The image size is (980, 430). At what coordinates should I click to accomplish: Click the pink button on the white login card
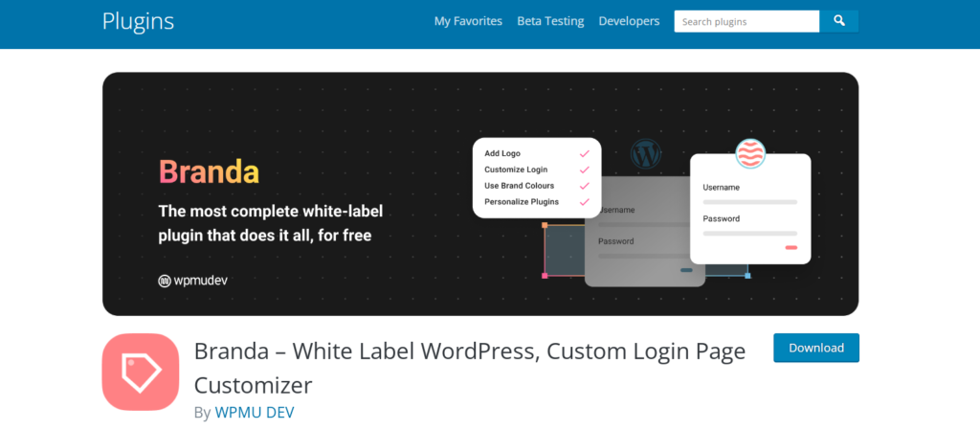point(791,248)
